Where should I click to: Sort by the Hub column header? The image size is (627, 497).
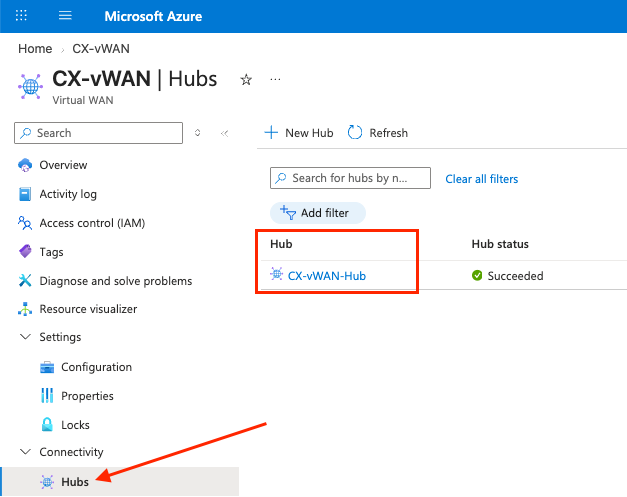(281, 244)
